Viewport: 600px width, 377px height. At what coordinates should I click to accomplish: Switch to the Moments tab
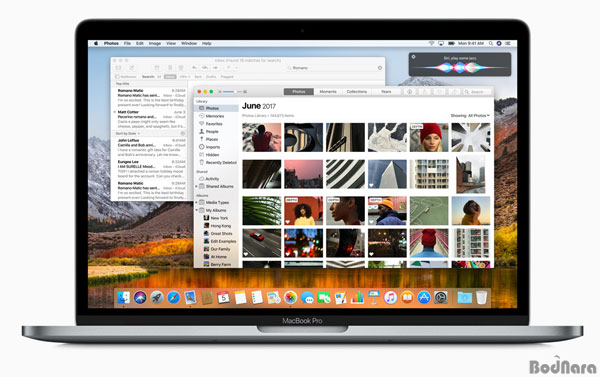328,92
